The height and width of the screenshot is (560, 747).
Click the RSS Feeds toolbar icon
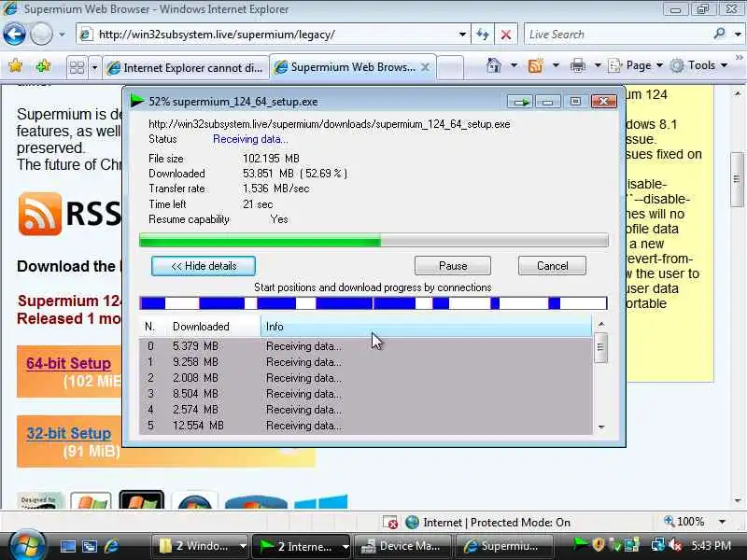[535, 65]
